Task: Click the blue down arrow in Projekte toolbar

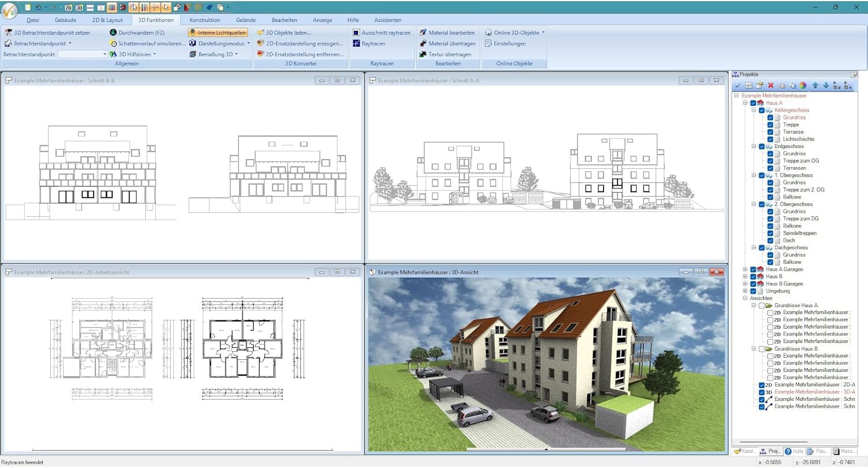Action: coord(826,85)
